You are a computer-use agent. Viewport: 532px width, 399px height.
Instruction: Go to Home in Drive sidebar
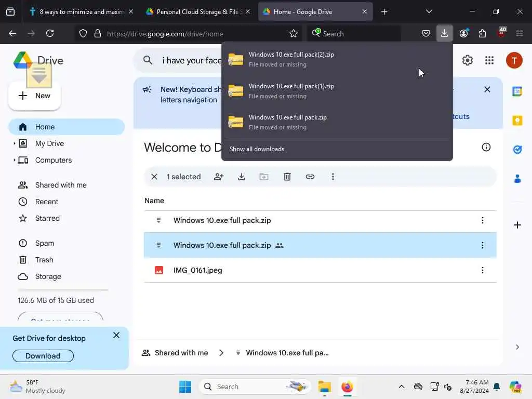click(66, 127)
